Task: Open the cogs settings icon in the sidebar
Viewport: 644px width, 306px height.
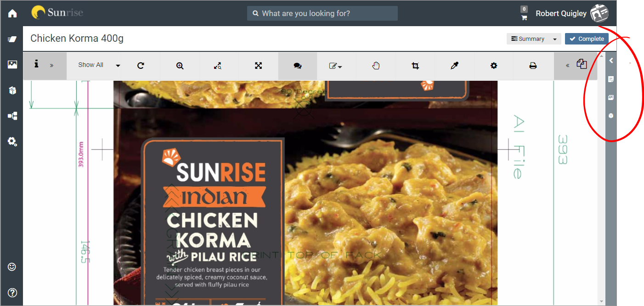Action: [x=12, y=141]
